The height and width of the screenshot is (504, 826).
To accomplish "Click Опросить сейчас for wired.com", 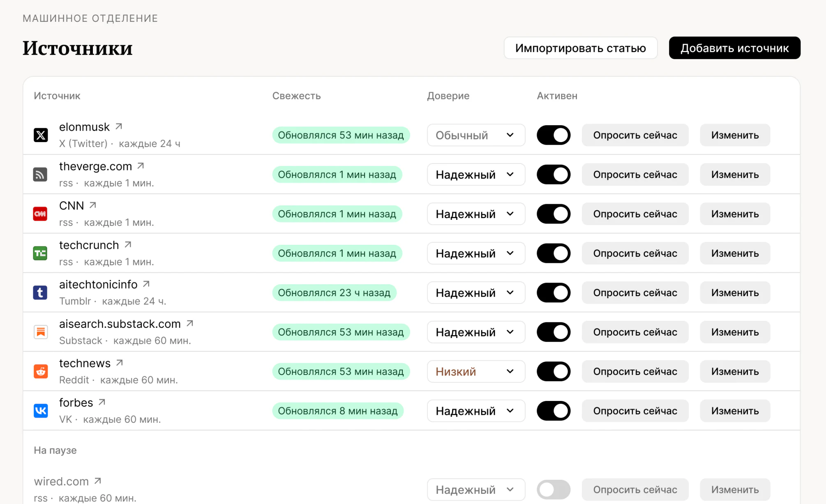I will [635, 490].
